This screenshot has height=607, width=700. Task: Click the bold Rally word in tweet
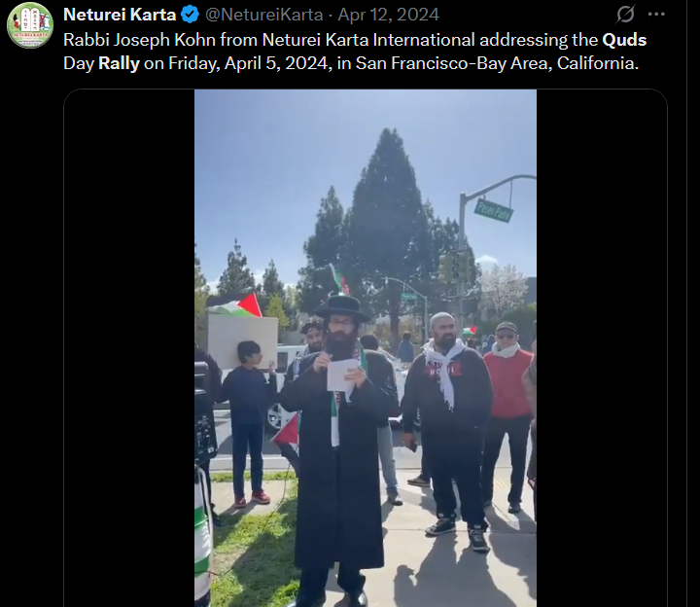point(119,63)
